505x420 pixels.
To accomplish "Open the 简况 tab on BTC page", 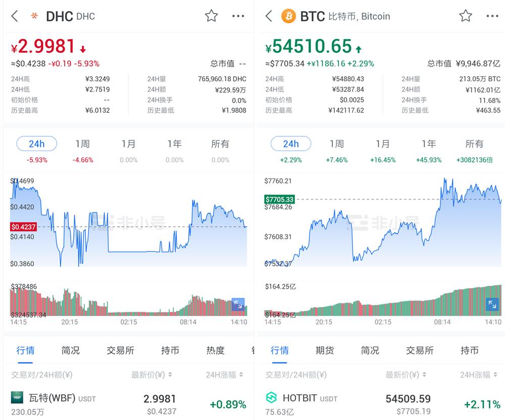I will [370, 350].
